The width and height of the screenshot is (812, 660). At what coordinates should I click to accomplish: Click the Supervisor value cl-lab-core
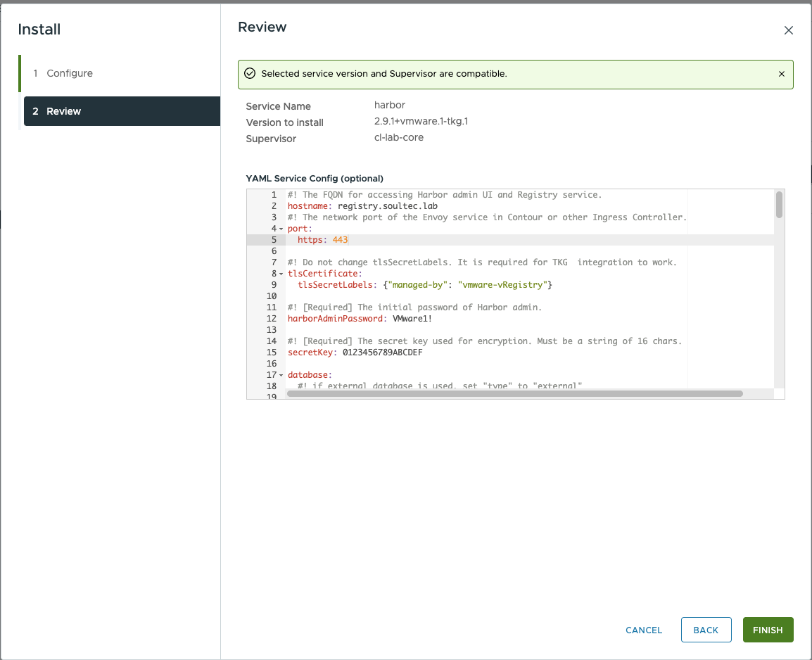[x=399, y=137]
